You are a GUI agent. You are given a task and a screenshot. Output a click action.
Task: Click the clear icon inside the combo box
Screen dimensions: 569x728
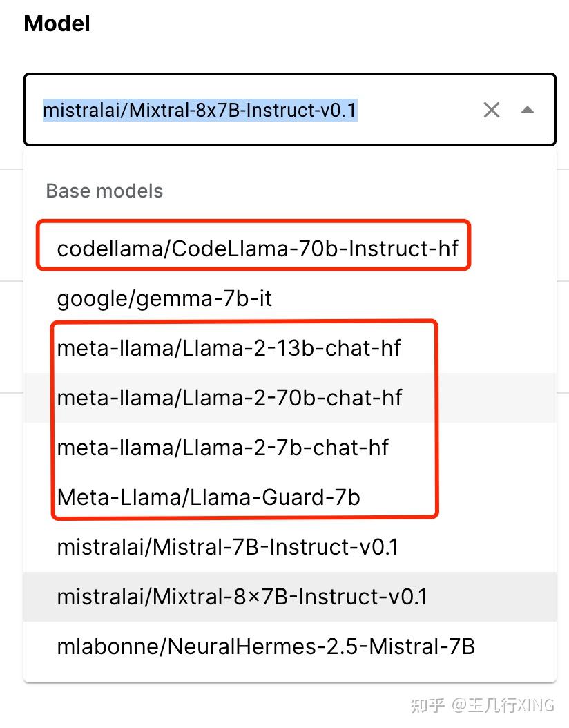(491, 110)
